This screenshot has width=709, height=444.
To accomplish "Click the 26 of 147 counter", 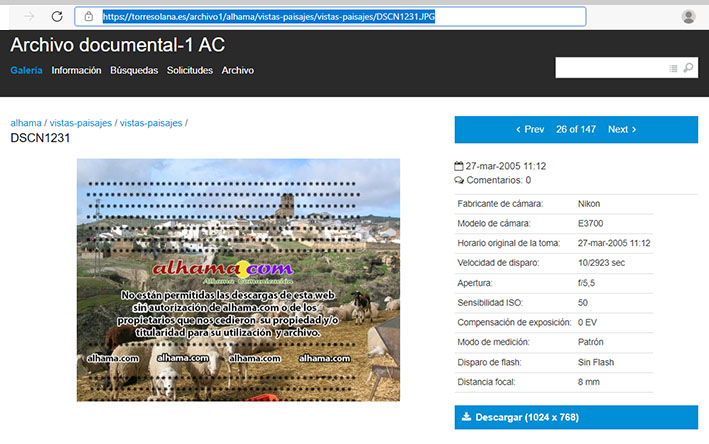I will click(576, 130).
